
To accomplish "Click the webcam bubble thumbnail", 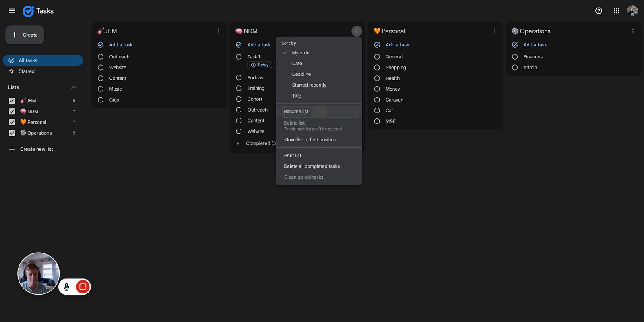I will point(39,274).
